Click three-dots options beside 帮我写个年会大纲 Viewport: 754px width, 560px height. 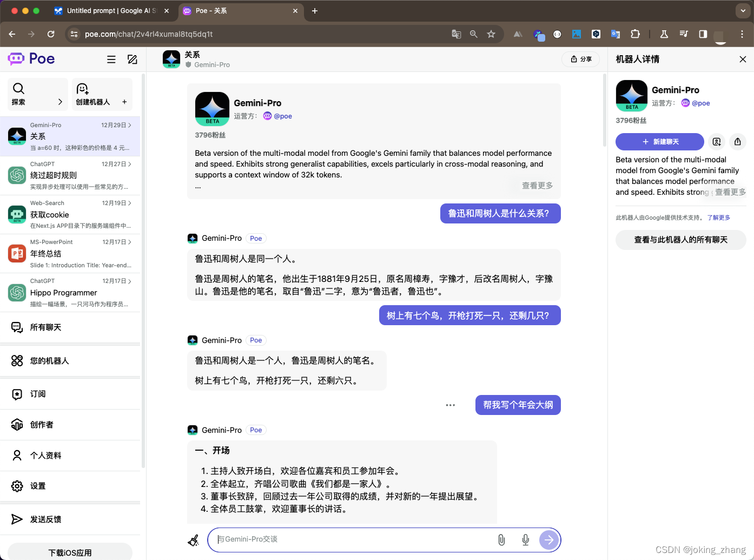[x=450, y=405]
